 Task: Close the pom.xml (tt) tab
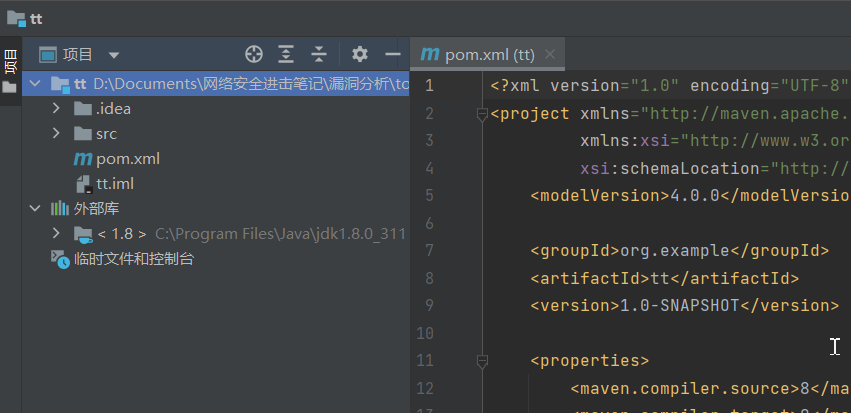coord(550,54)
